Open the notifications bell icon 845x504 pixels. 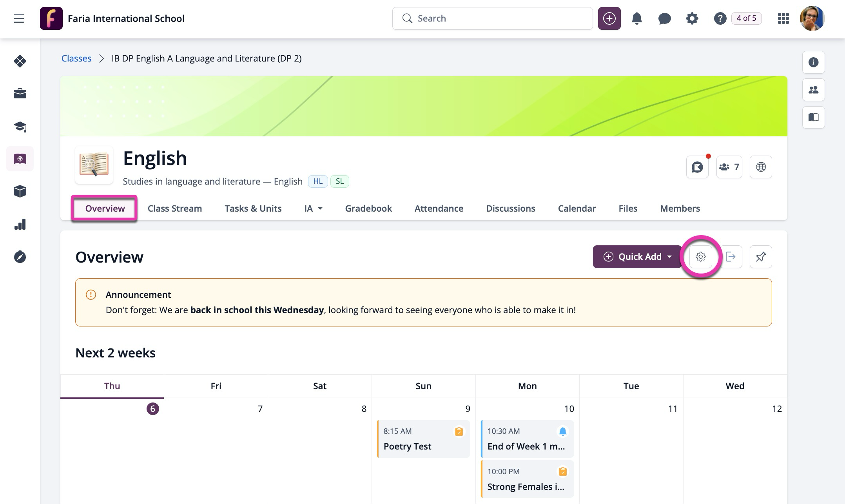coord(636,18)
